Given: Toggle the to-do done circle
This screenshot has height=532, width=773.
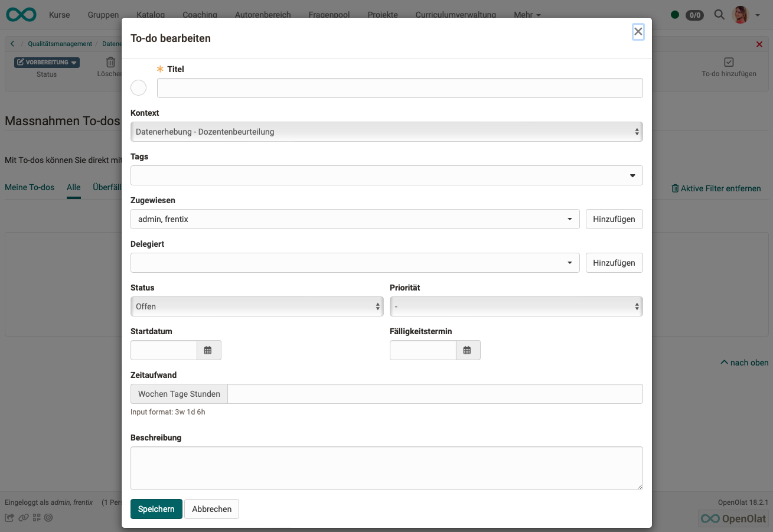Looking at the screenshot, I should click(x=138, y=88).
